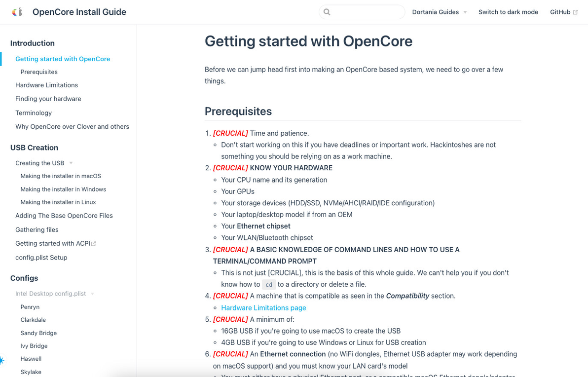Click the Your GPUs bullet
Screen dimensions: 588x377
238,191
